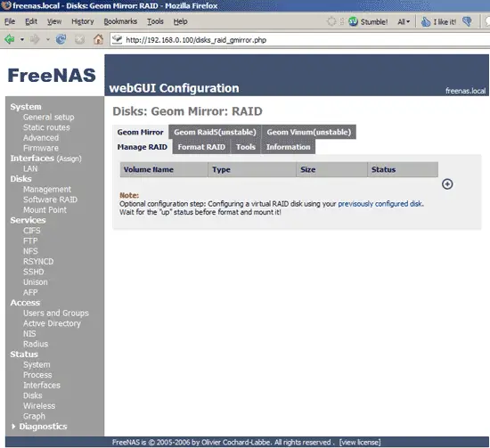
Task: Click the site icon in address bar
Action: (x=118, y=40)
